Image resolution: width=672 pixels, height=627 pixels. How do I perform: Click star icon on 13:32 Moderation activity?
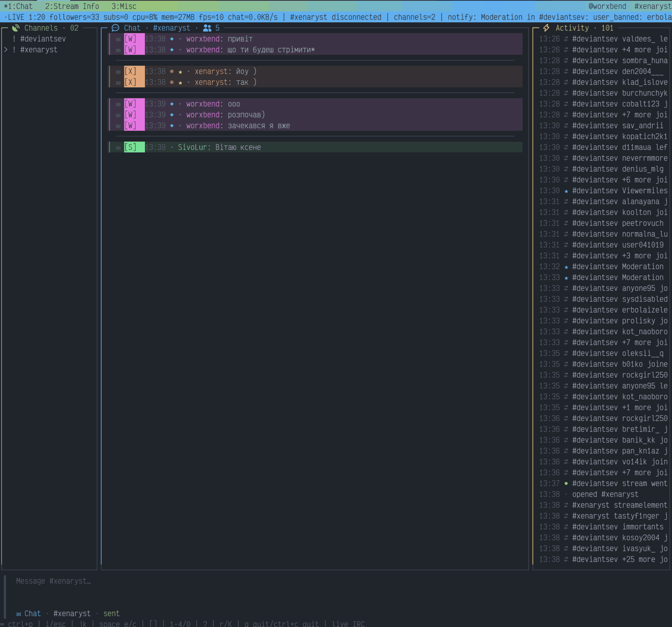click(x=566, y=267)
